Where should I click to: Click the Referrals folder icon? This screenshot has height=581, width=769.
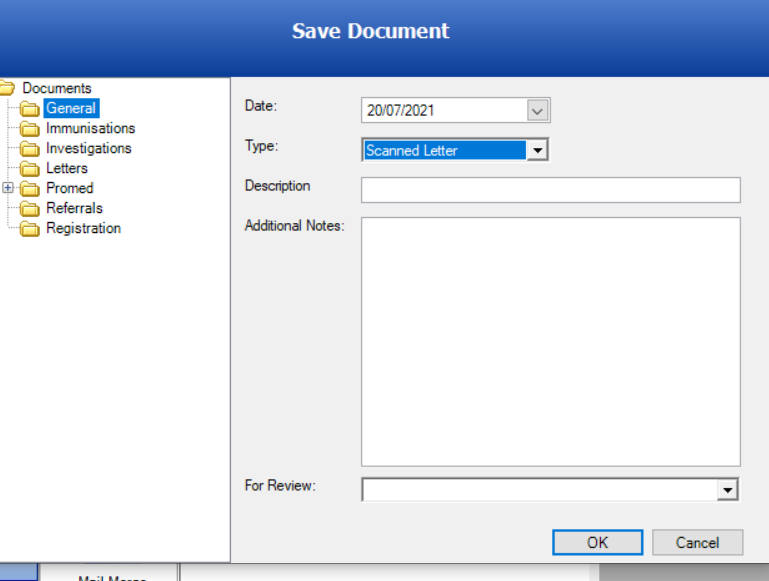tap(30, 208)
